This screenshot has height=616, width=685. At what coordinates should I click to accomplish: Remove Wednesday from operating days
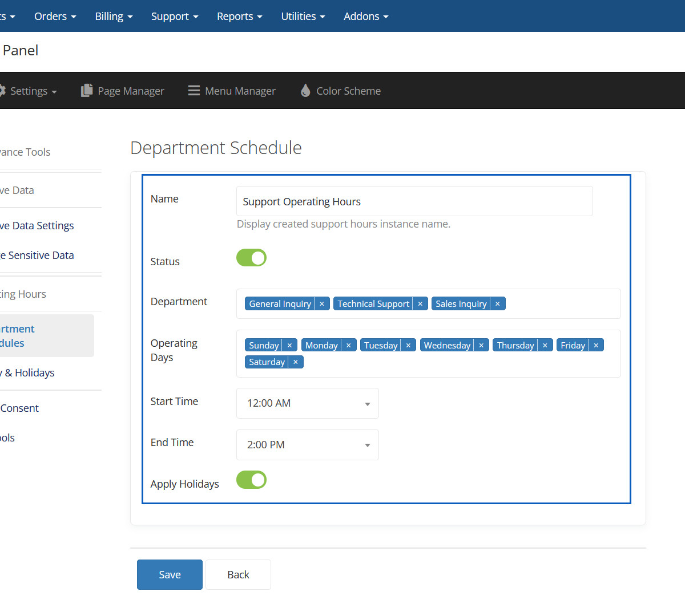pos(481,346)
